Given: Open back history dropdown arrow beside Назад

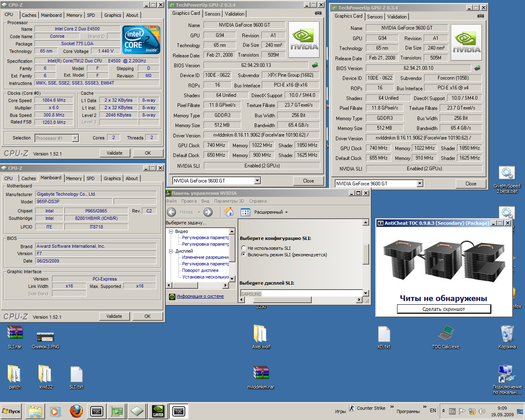Looking at the screenshot, I should click(199, 212).
